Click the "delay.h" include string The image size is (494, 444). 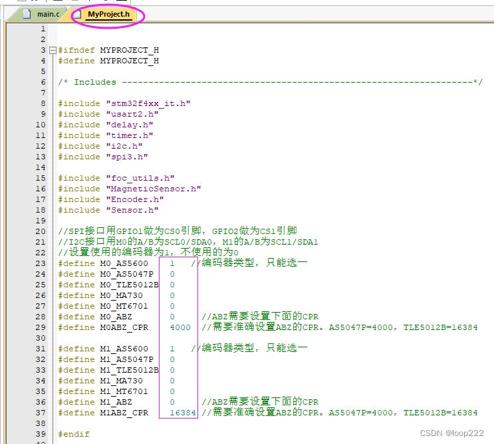coord(130,125)
